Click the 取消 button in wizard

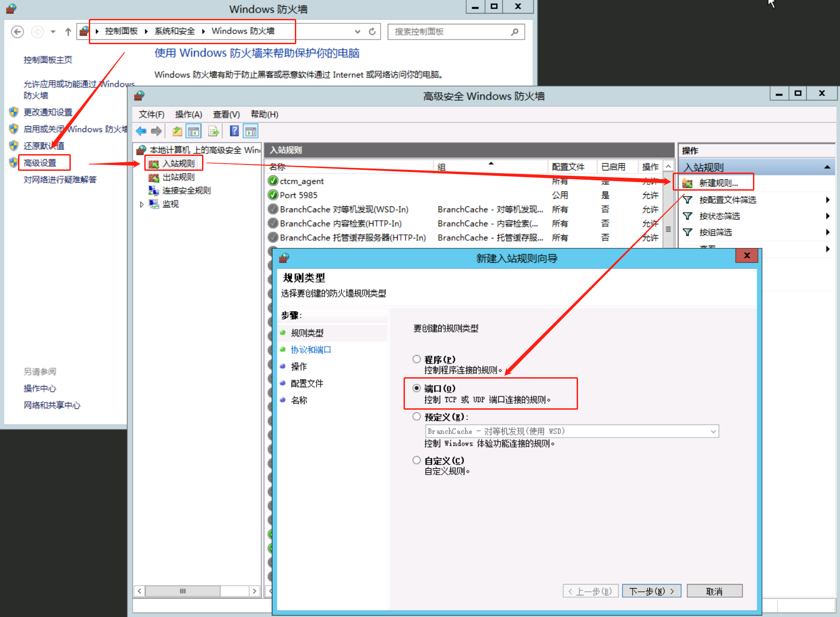(714, 591)
